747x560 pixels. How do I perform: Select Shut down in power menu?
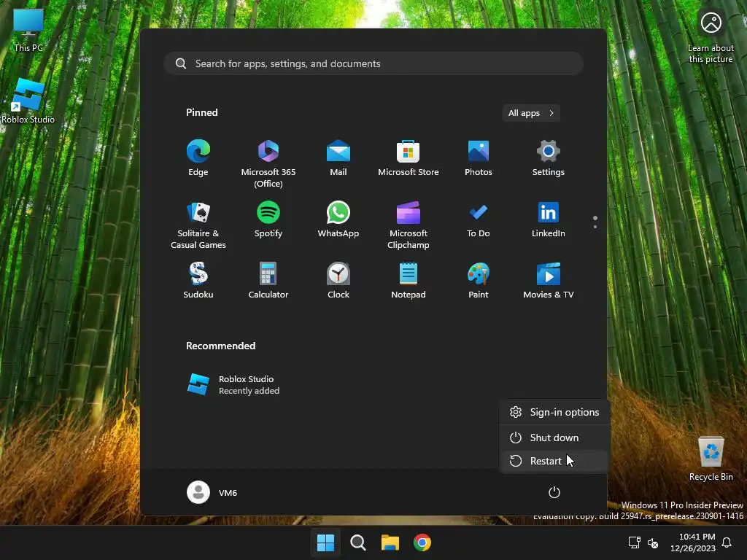pos(554,437)
